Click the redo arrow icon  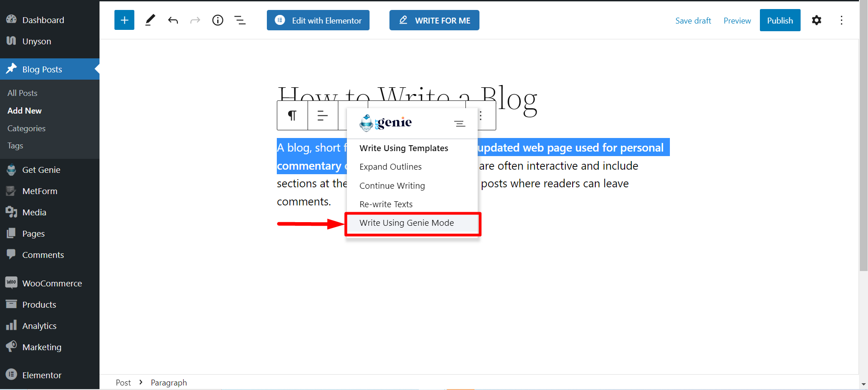pyautogui.click(x=195, y=20)
